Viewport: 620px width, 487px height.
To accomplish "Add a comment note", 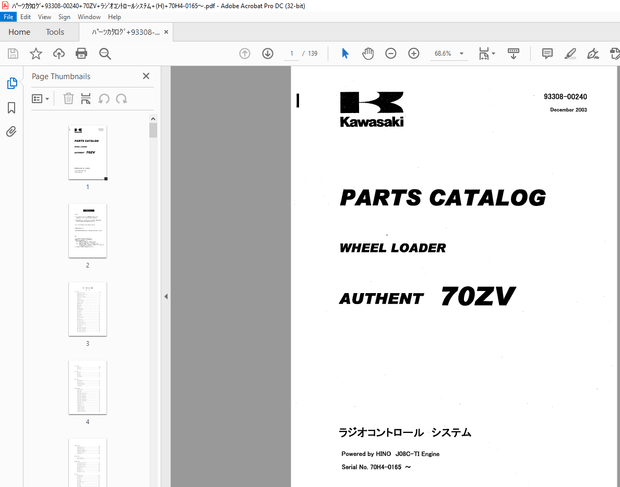I will (547, 53).
